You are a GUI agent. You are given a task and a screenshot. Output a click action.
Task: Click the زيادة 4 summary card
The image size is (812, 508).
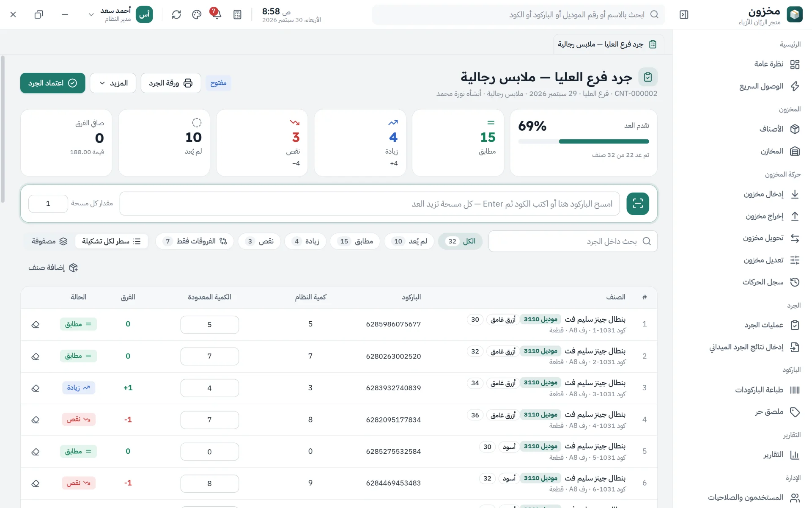tap(360, 143)
